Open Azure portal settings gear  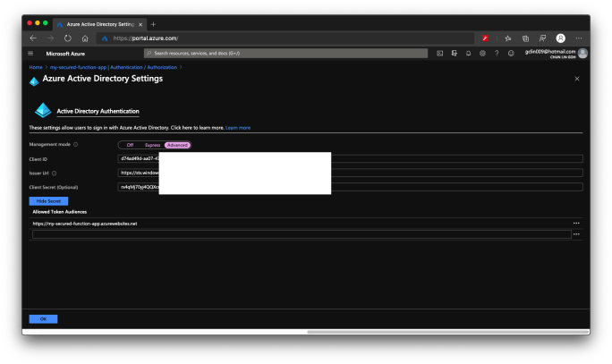tap(482, 54)
